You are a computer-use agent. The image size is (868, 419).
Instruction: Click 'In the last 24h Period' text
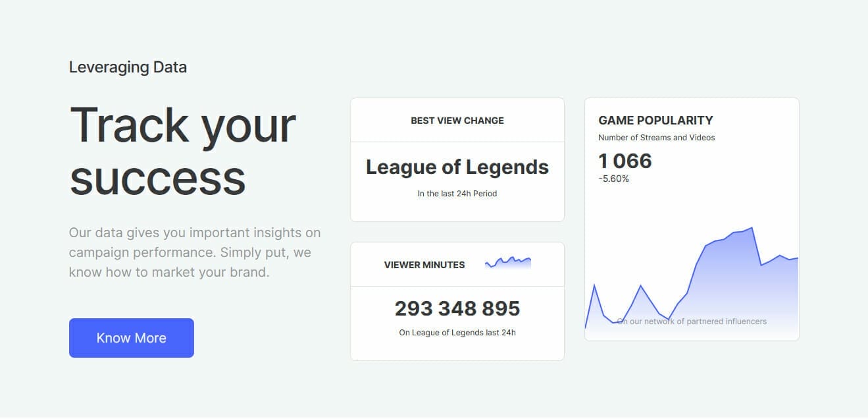(457, 194)
